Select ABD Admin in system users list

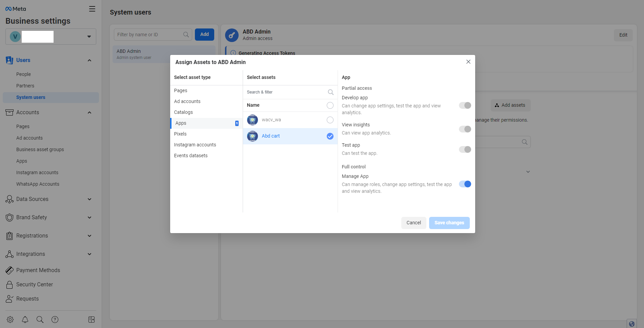pos(164,54)
